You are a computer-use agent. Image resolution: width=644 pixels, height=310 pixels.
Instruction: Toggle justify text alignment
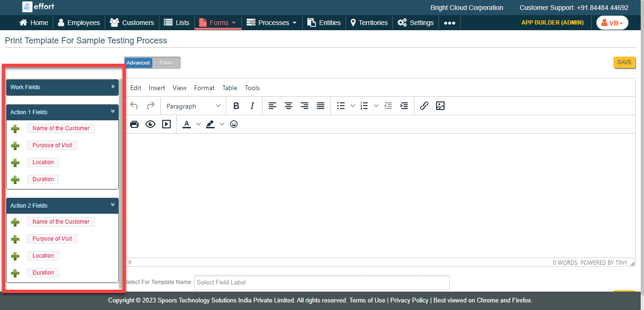pos(321,106)
